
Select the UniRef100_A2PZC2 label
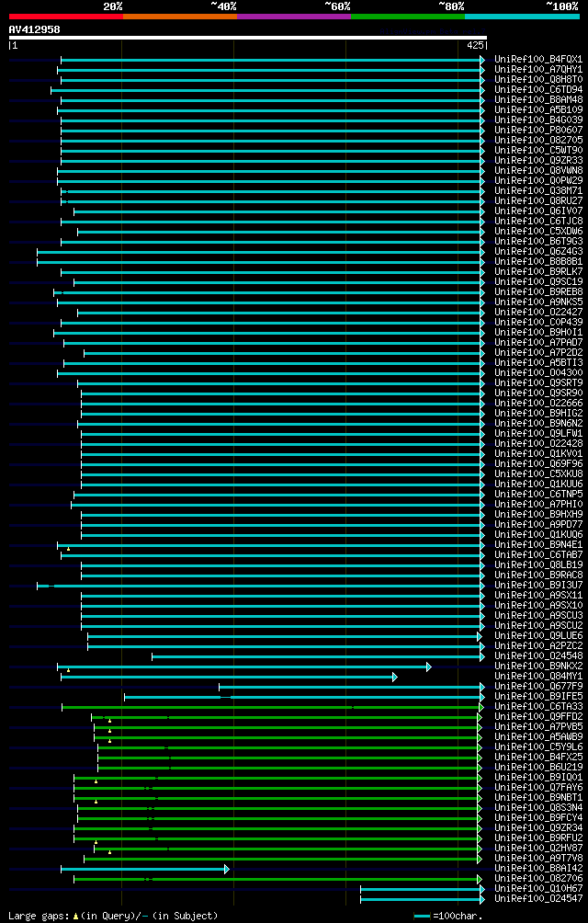click(538, 645)
